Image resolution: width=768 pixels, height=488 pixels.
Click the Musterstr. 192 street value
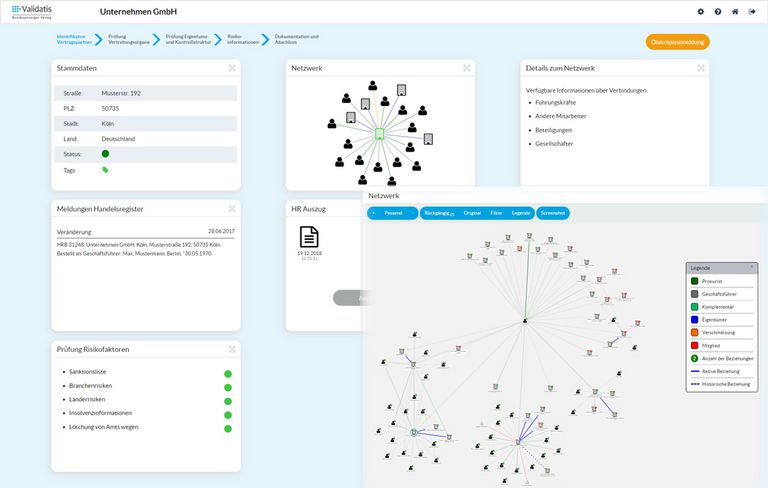pos(121,93)
